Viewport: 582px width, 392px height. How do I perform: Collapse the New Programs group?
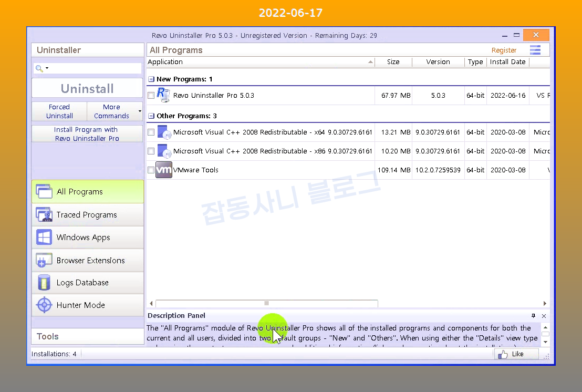pos(151,79)
